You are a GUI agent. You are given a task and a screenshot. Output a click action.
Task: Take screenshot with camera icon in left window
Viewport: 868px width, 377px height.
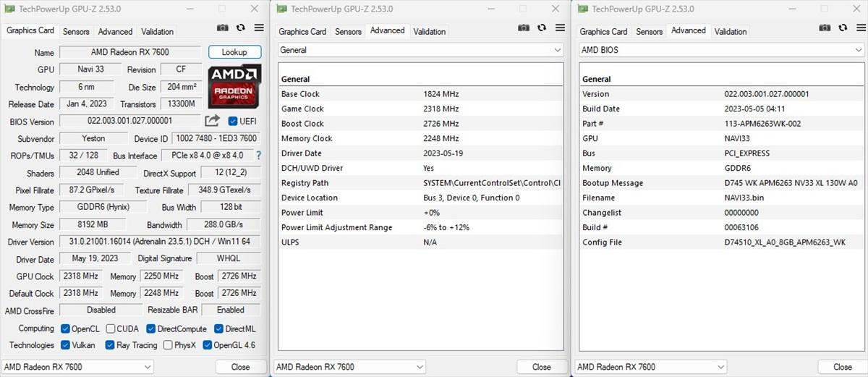tap(223, 28)
